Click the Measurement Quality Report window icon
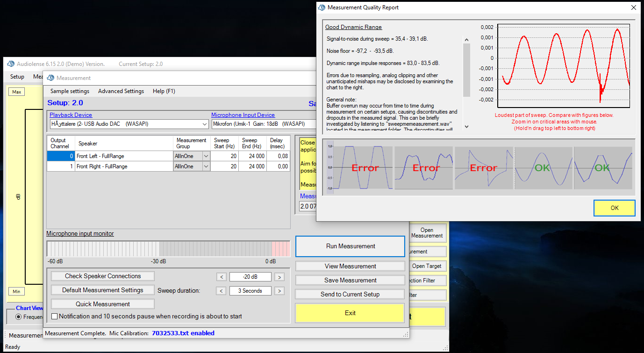The image size is (644, 353). (x=322, y=7)
